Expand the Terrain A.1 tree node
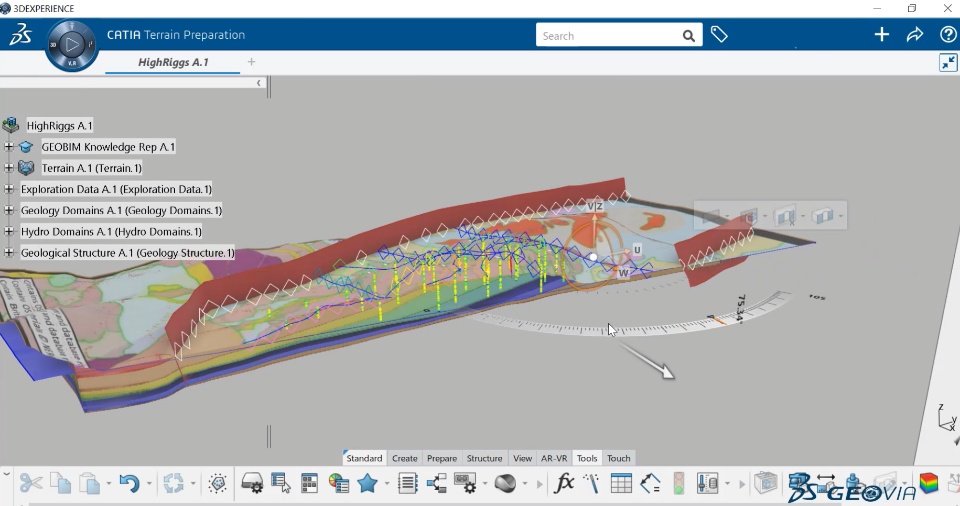The height and width of the screenshot is (506, 960). click(9, 168)
